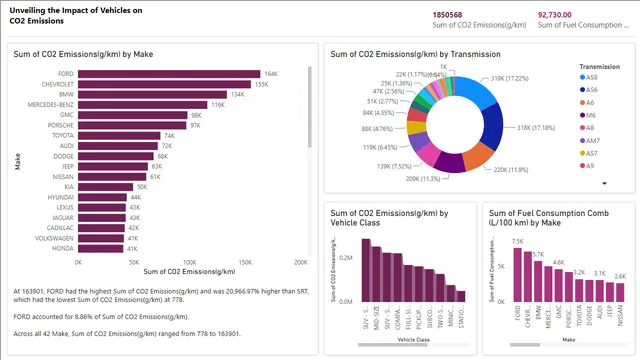Click the LEXUS axis label
Image resolution: width=640 pixels, height=360 pixels.
pos(65,207)
